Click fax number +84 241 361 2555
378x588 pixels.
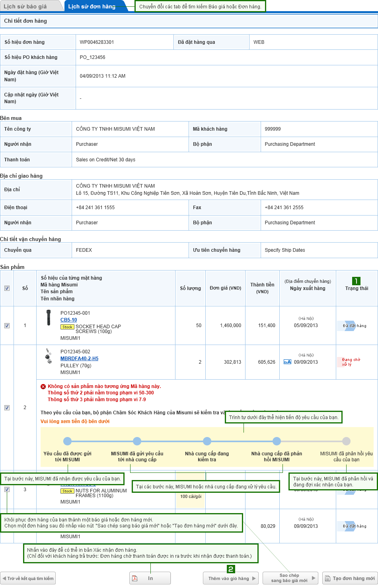click(x=284, y=208)
